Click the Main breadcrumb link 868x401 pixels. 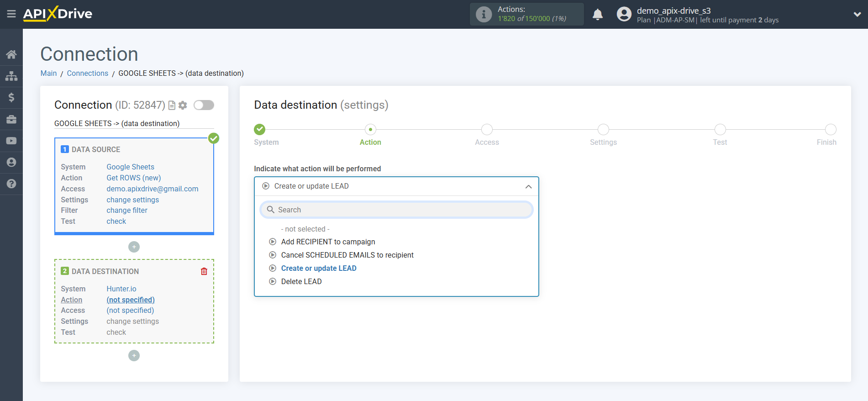pyautogui.click(x=48, y=73)
